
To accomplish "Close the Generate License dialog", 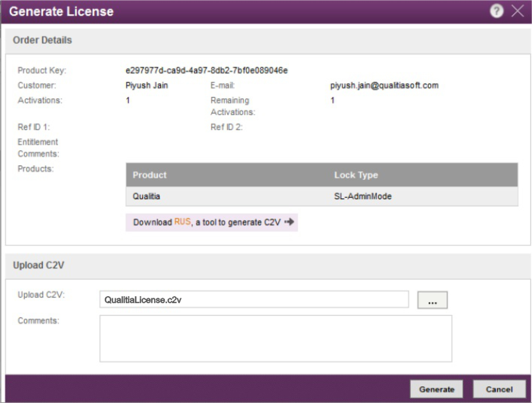I will point(517,11).
